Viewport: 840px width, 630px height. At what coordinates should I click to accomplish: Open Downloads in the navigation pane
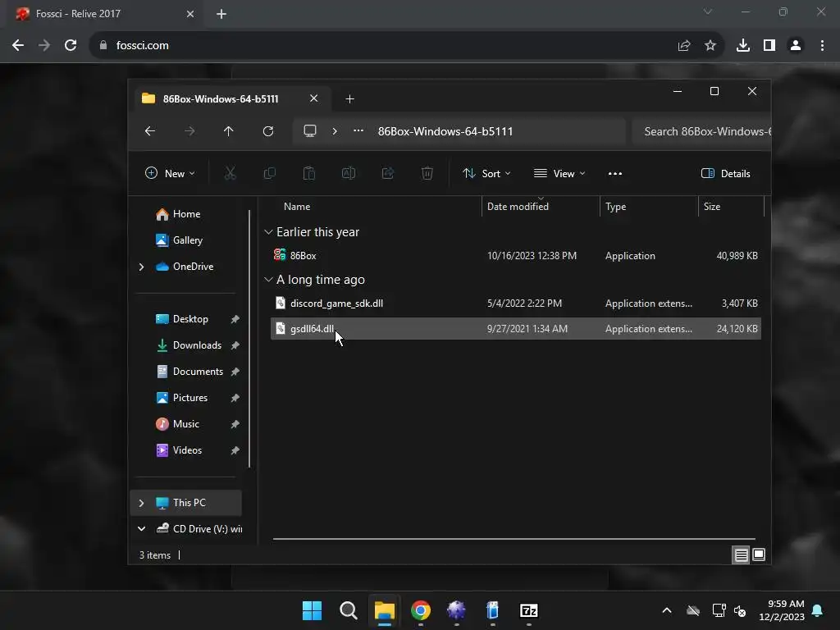[x=196, y=345]
